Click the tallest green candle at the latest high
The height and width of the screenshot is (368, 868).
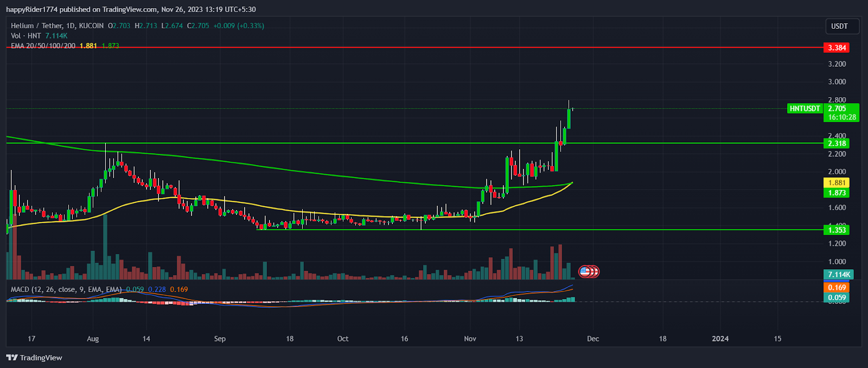[569, 118]
